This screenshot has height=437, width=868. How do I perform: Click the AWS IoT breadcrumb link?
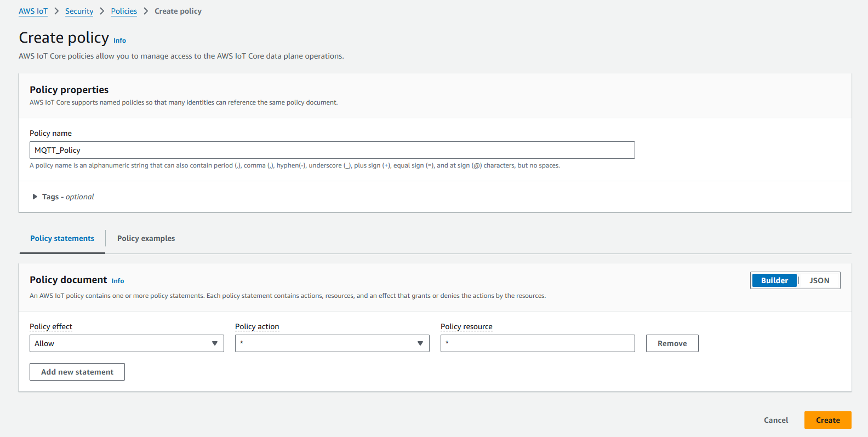coord(33,11)
